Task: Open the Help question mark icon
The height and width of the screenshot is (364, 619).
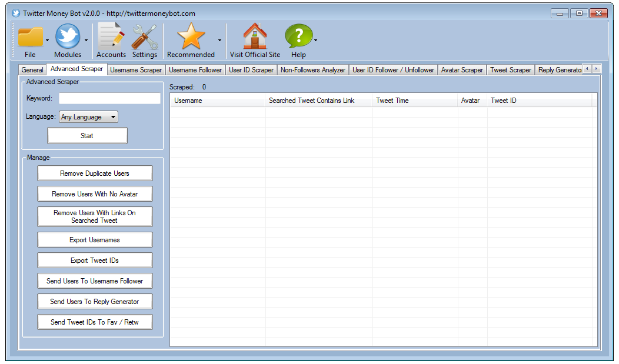Action: tap(298, 36)
